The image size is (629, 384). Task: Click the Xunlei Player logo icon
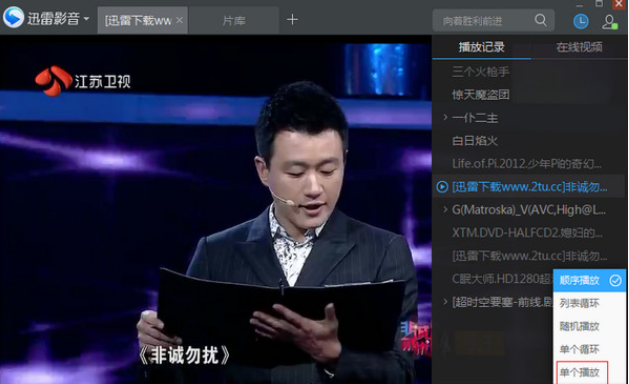pos(13,17)
